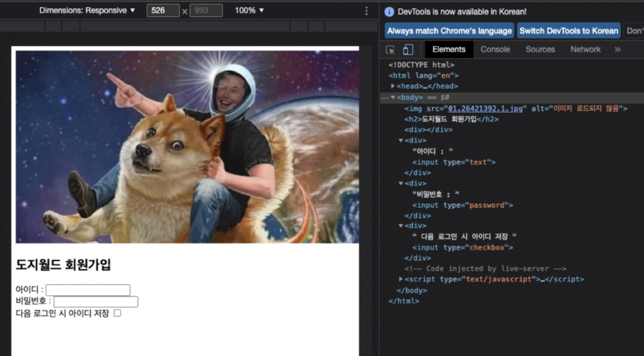
Task: Select the closing </body> tag row
Action: click(412, 290)
